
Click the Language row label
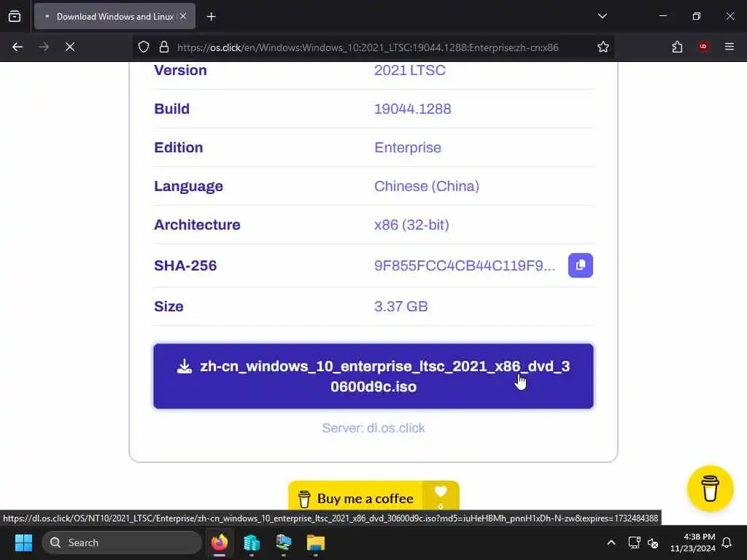point(189,186)
